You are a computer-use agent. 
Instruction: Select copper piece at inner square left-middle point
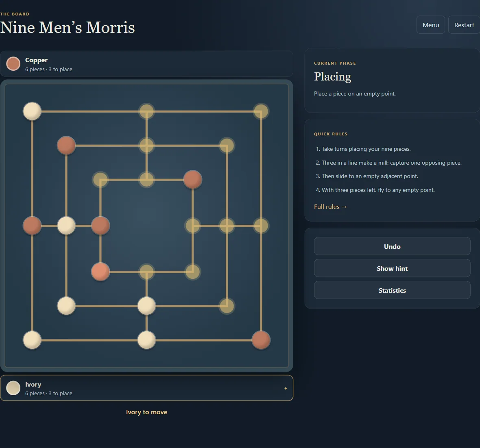[100, 226]
